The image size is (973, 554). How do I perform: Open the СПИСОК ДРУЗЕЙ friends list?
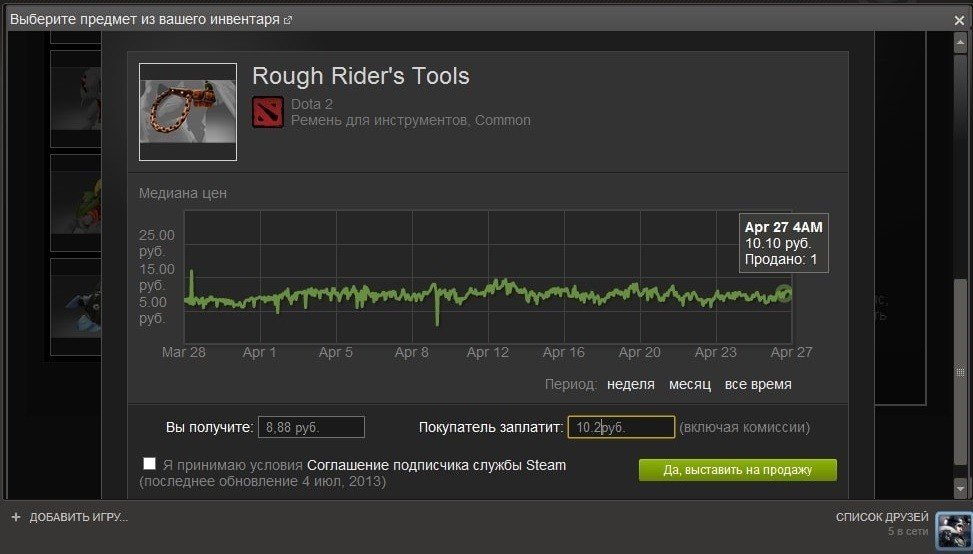882,517
